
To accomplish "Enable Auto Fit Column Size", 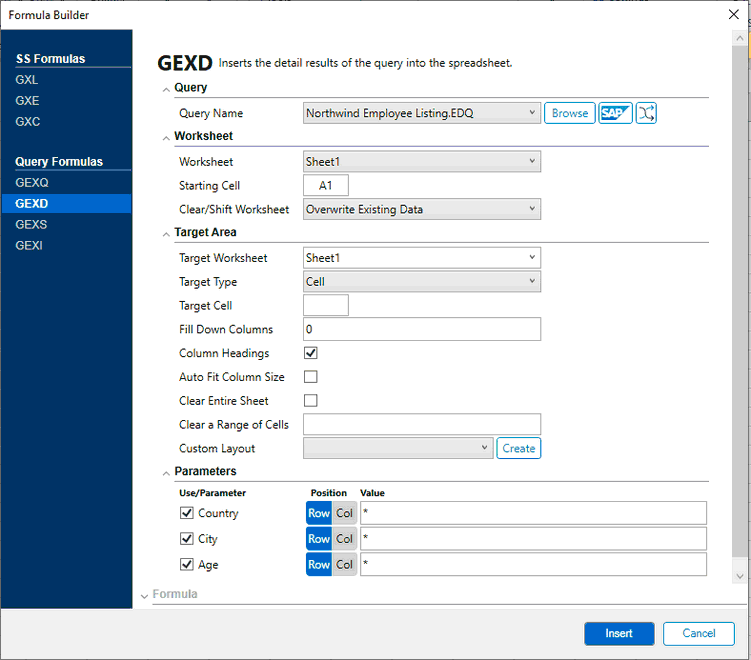I will (311, 377).
